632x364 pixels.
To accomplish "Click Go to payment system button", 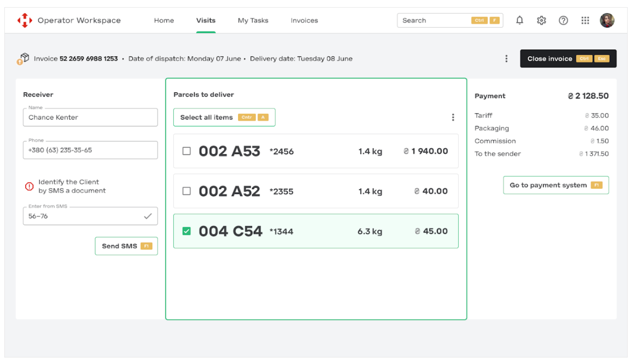I will [556, 185].
